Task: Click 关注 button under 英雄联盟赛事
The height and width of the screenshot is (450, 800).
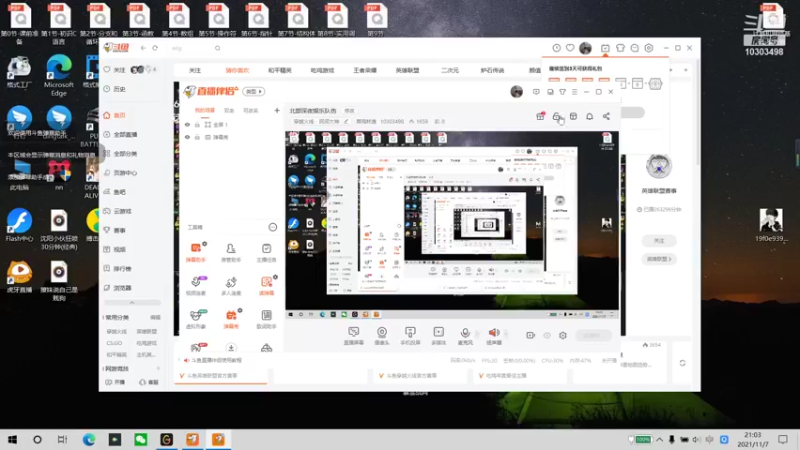Action: point(659,240)
